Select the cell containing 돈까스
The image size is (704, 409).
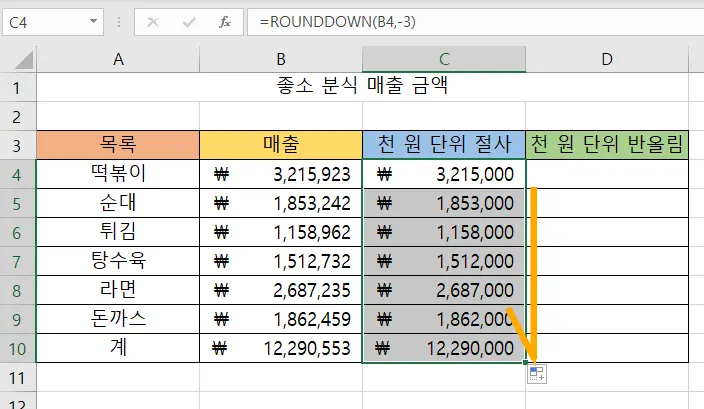tap(118, 319)
